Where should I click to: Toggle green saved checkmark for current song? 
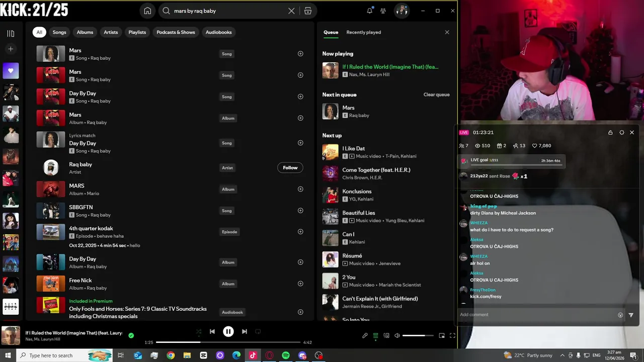click(x=131, y=335)
